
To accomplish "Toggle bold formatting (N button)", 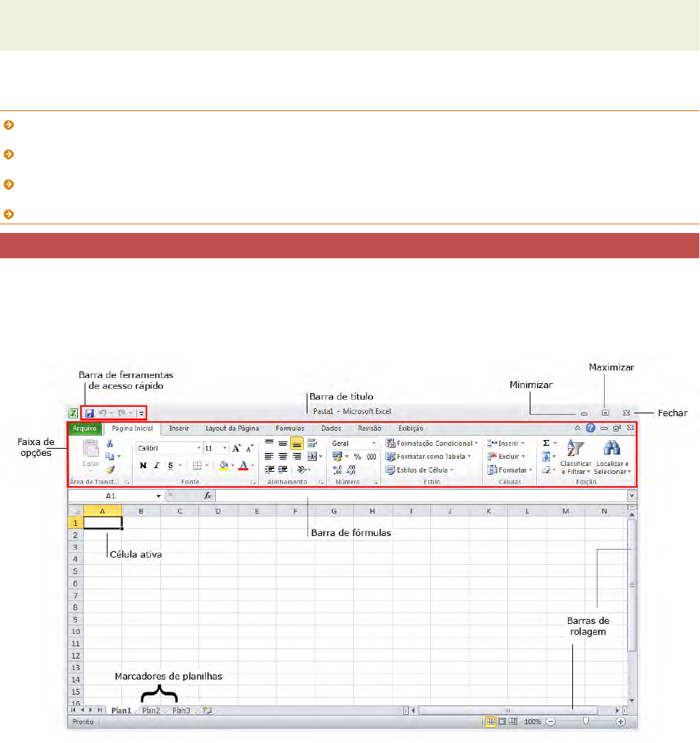I will (x=143, y=465).
